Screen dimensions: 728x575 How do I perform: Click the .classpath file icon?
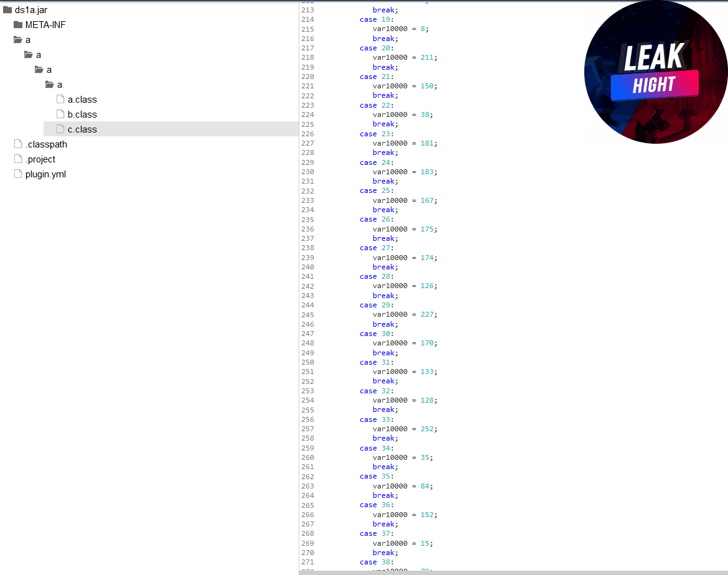click(x=18, y=144)
